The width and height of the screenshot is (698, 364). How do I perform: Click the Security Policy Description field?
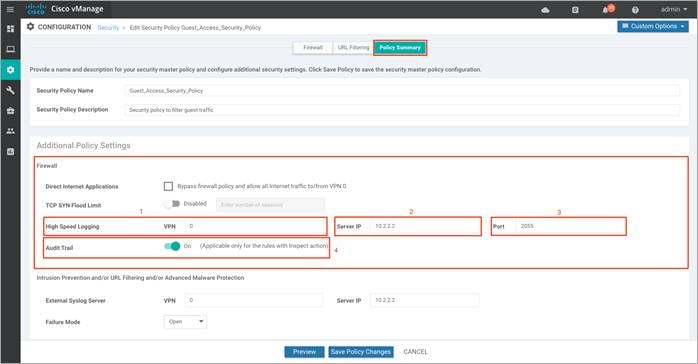(x=402, y=110)
